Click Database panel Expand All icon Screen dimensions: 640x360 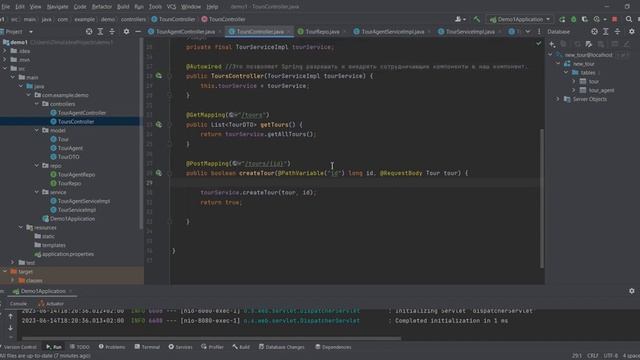(x=606, y=31)
